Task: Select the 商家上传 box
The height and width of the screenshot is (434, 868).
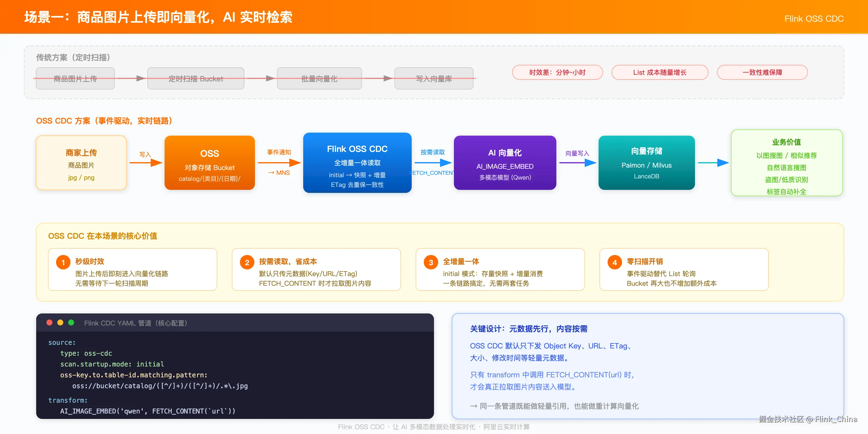Action: click(x=81, y=163)
